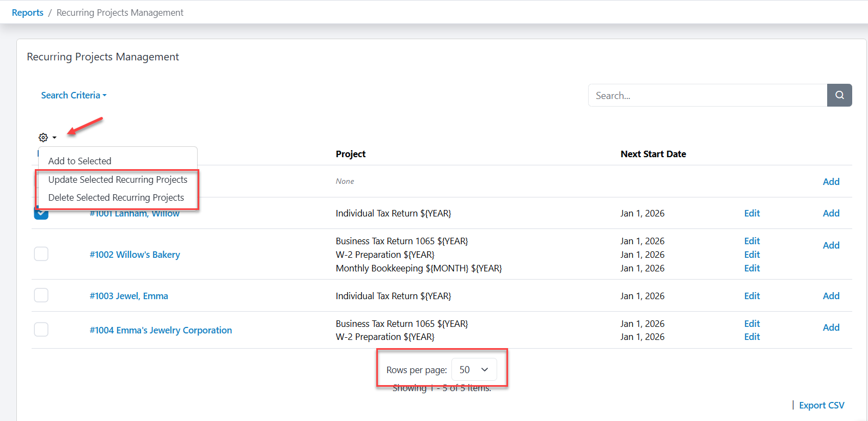The height and width of the screenshot is (421, 868).
Task: Open client #1002 Willow's Bakery
Action: point(135,255)
